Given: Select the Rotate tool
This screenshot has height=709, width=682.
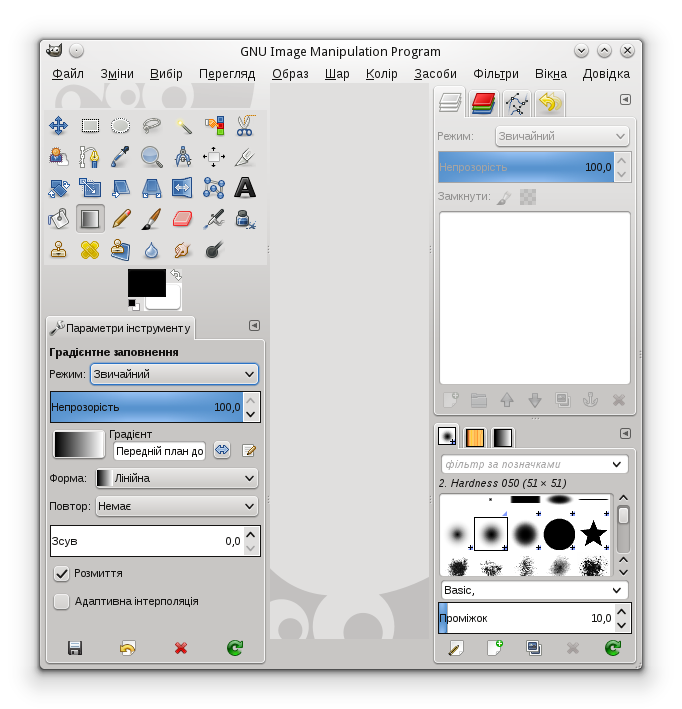Looking at the screenshot, I should pos(59,188).
